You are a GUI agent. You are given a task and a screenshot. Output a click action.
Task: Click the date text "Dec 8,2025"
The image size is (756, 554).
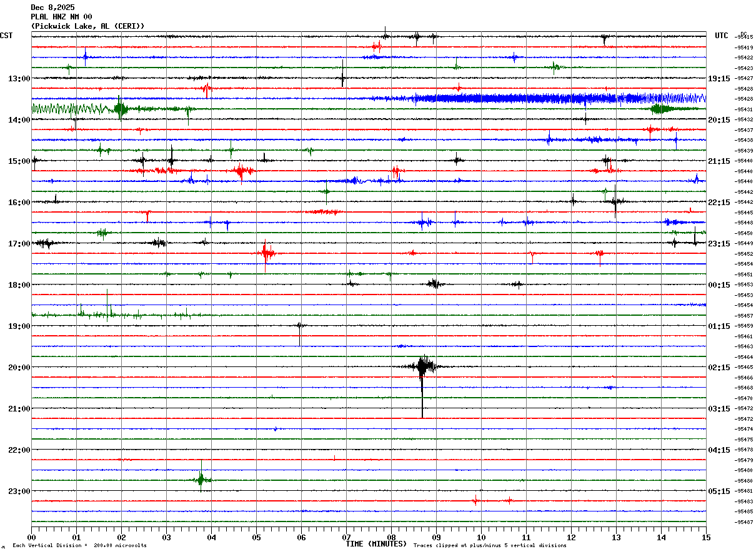[x=52, y=8]
